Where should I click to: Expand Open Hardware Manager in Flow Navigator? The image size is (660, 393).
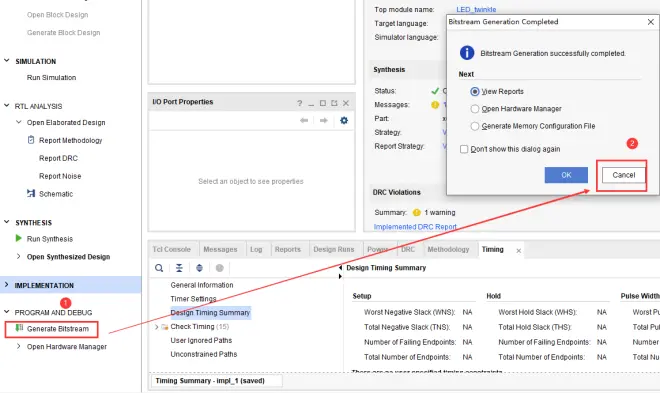tap(19, 346)
